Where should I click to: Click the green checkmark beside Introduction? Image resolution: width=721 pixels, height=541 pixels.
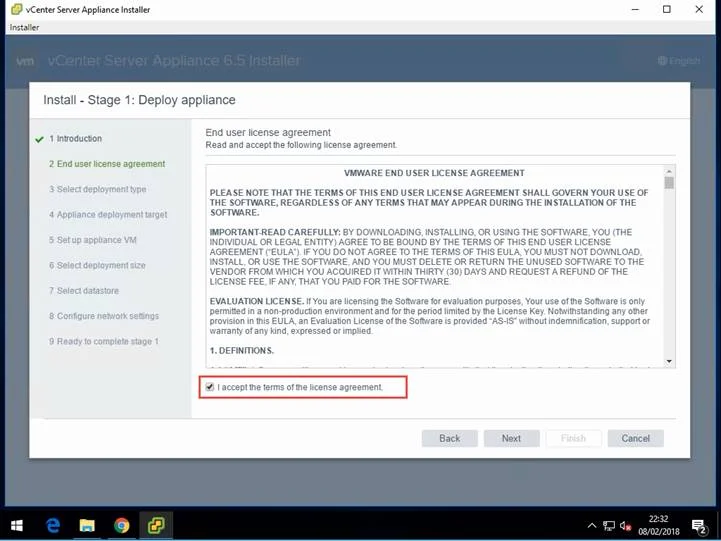click(40, 139)
